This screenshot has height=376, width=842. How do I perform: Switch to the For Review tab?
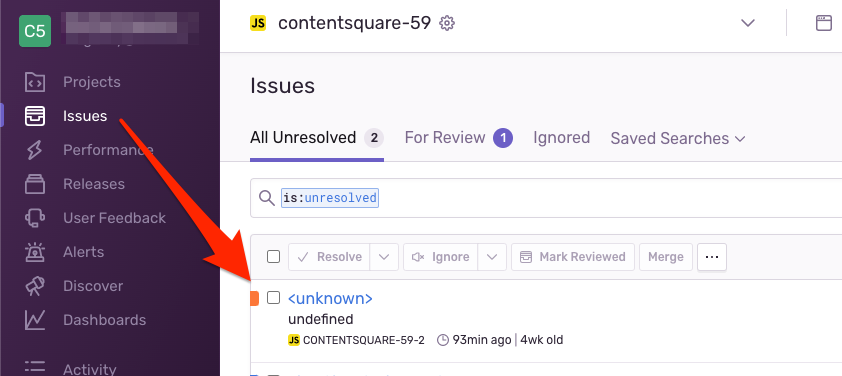pyautogui.click(x=459, y=138)
